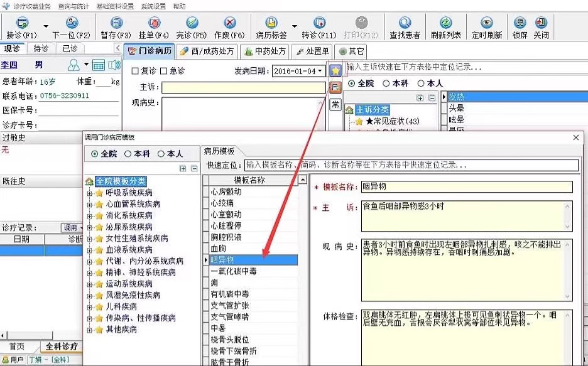The image size is (588, 366).
Task: Select ★常见症状(43) tree item
Action: point(392,121)
